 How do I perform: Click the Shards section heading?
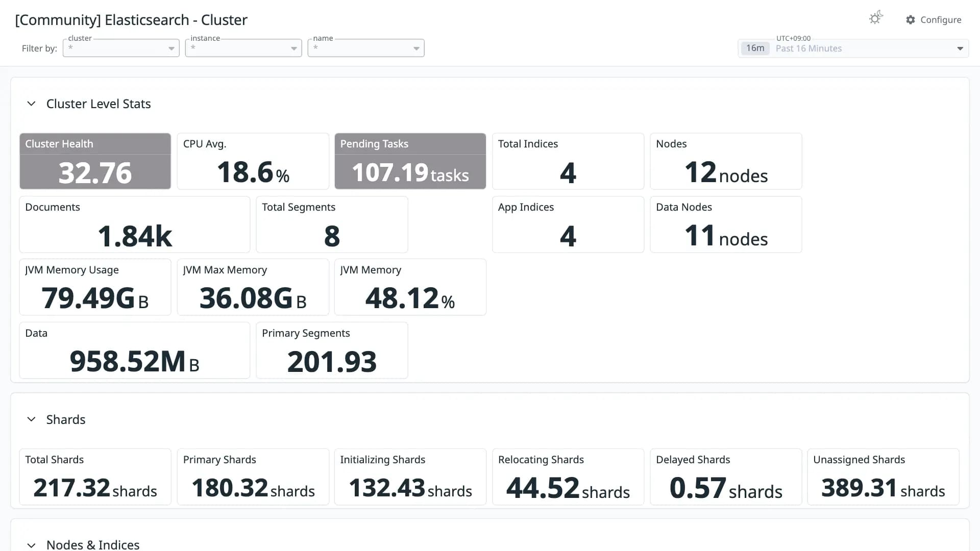[66, 419]
